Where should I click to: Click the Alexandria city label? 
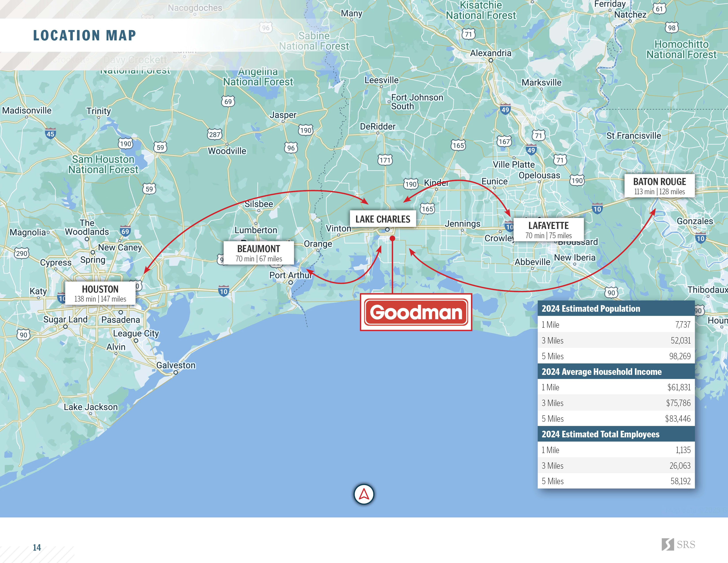[x=490, y=53]
